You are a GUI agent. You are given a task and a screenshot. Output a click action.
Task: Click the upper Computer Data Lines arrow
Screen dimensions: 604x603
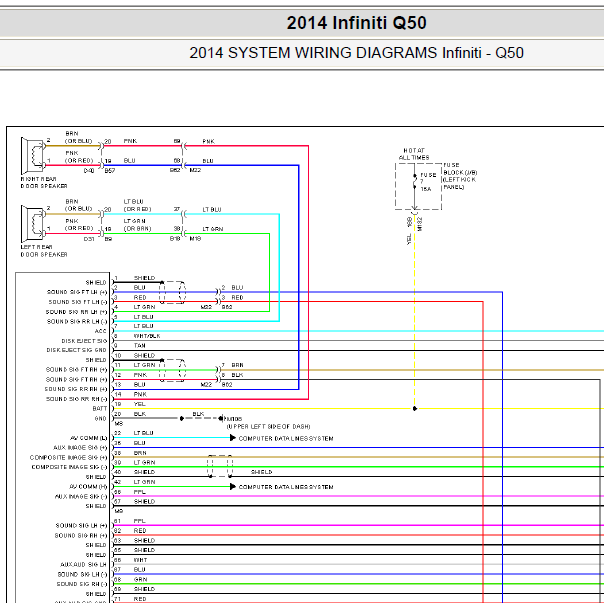click(233, 438)
